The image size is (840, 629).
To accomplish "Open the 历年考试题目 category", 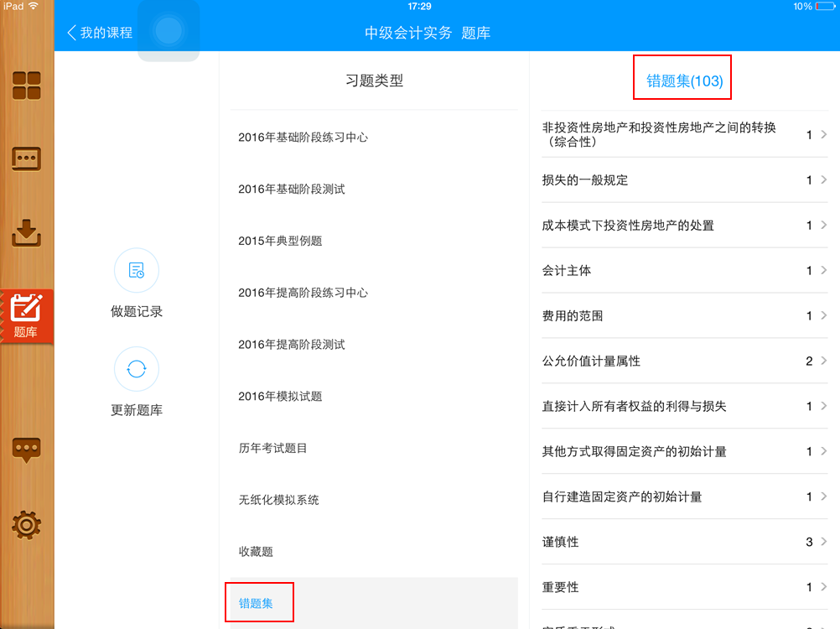I will click(274, 448).
